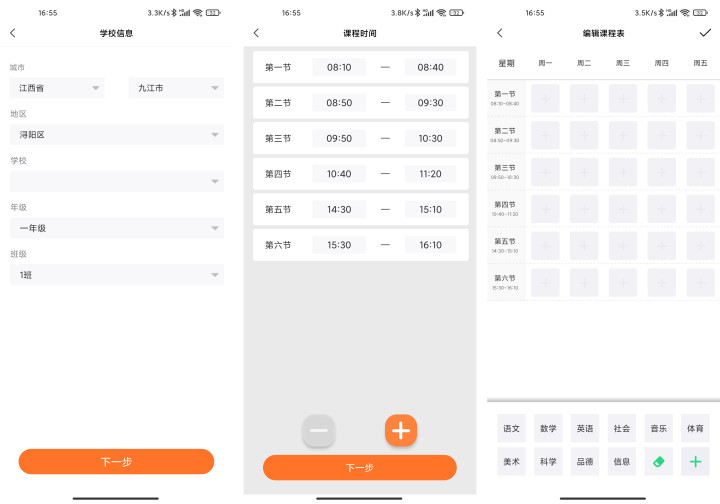The image size is (720, 504).
Task: Select the green eraser tool
Action: [x=658, y=461]
